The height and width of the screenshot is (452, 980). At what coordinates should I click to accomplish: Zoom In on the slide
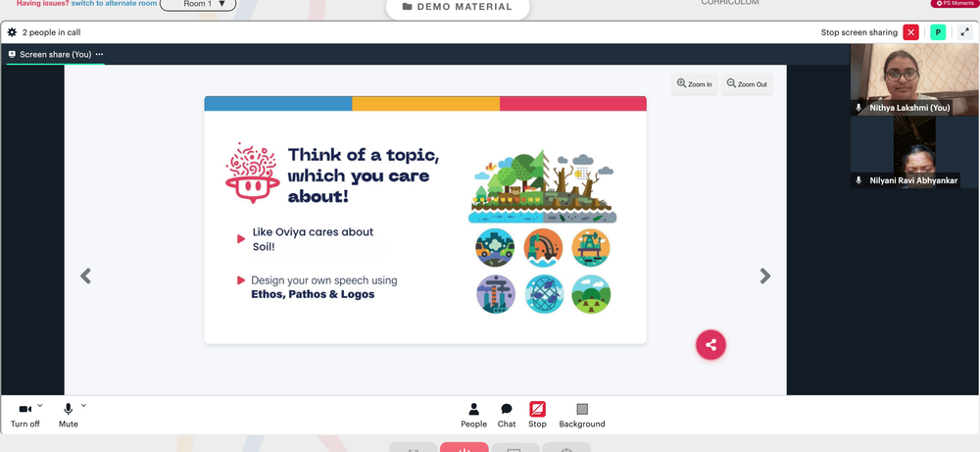pos(695,83)
